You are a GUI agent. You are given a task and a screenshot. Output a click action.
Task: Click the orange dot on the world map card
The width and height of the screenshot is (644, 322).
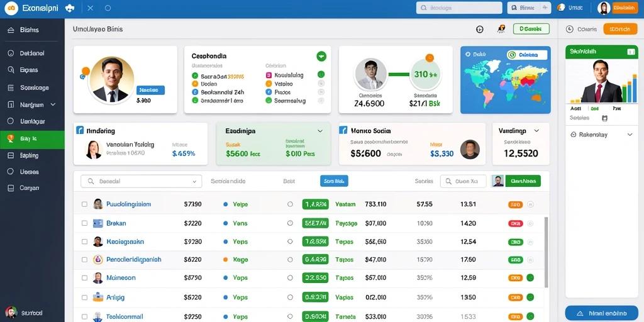click(x=467, y=54)
